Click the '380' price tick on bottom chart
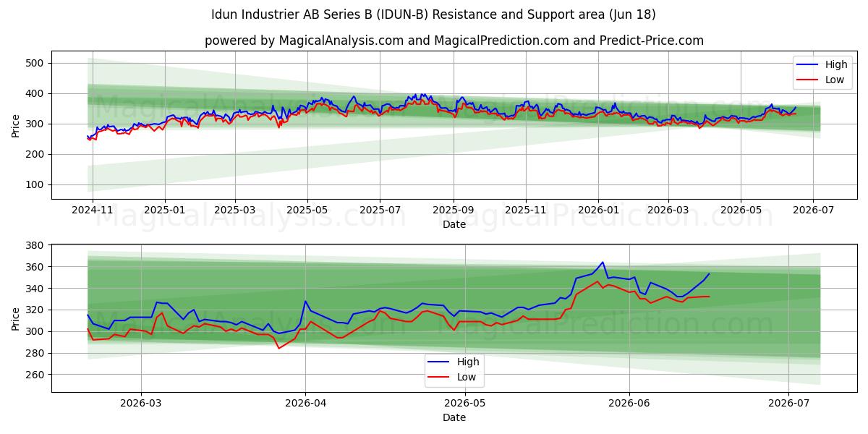The width and height of the screenshot is (868, 434). [x=36, y=245]
